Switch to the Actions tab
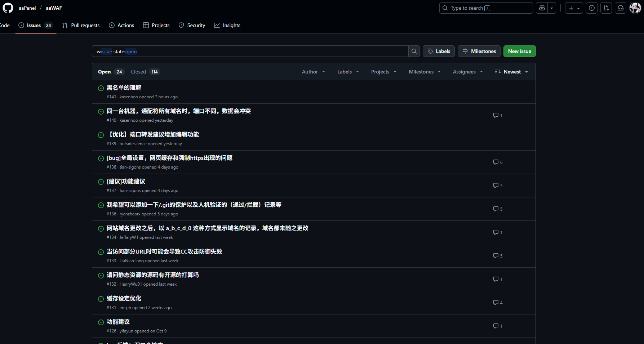644x344 pixels. tap(125, 25)
